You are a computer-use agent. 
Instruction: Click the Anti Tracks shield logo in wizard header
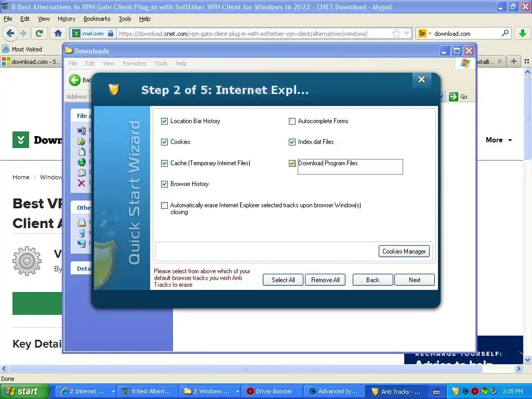[114, 89]
